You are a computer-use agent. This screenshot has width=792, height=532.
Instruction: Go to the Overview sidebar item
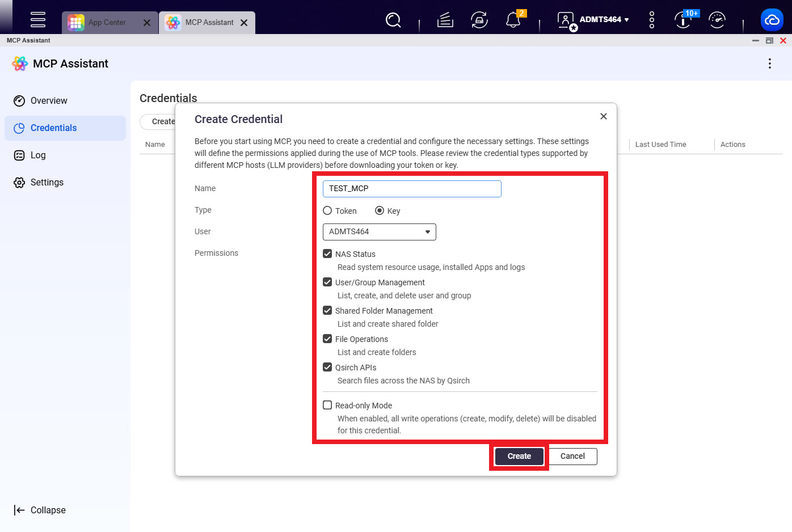49,101
